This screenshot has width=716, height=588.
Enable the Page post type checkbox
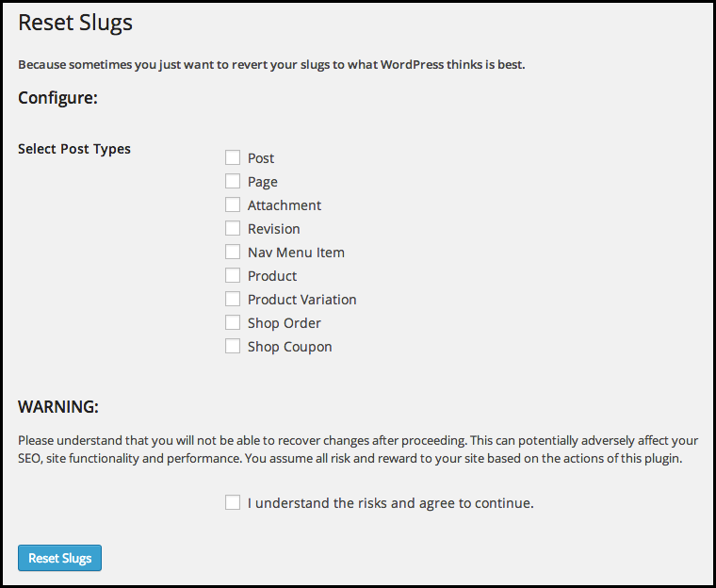233,181
